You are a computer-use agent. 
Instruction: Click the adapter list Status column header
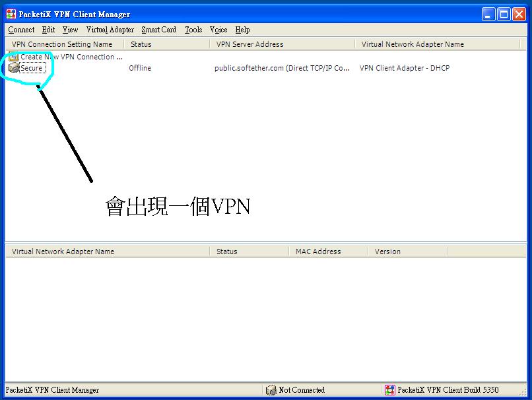249,251
